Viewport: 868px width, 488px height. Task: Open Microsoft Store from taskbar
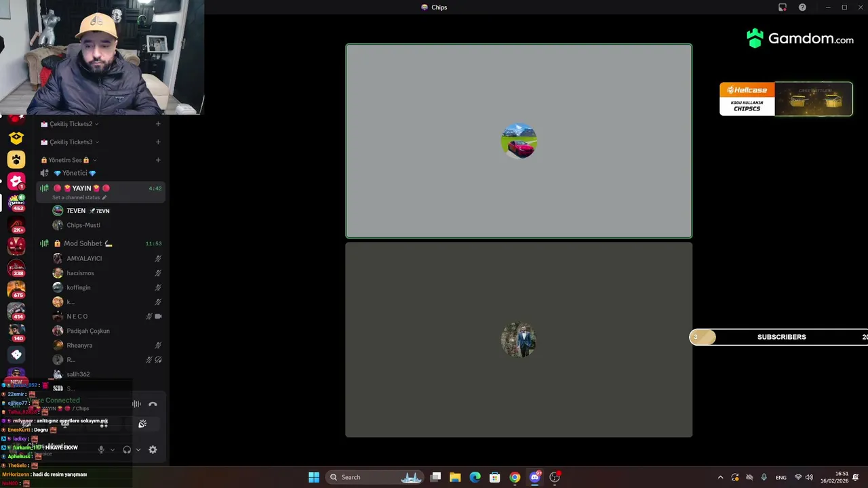[x=495, y=477]
